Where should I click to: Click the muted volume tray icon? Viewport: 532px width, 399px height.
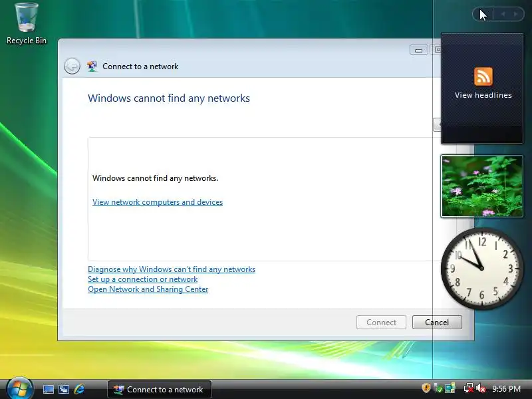(481, 388)
